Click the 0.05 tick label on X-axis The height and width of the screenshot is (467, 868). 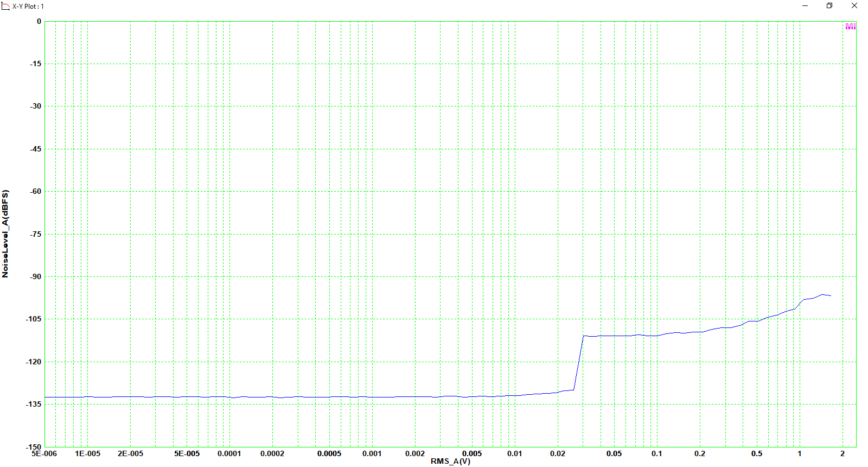pos(615,453)
